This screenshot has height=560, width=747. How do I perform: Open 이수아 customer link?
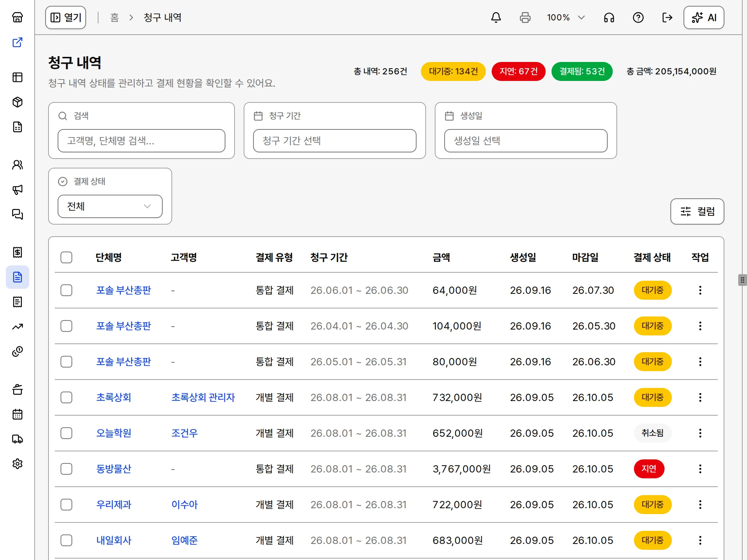[185, 505]
